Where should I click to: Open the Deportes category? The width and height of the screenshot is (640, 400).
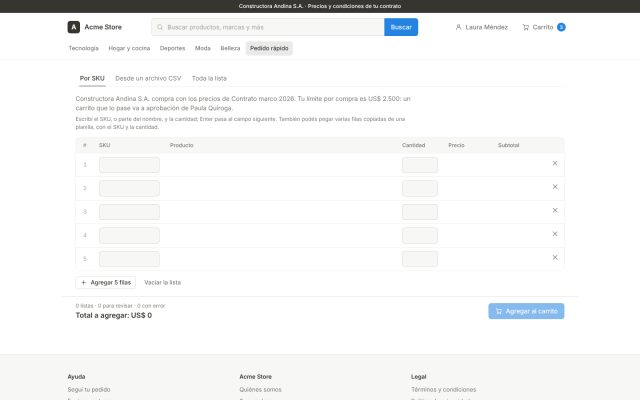(172, 48)
